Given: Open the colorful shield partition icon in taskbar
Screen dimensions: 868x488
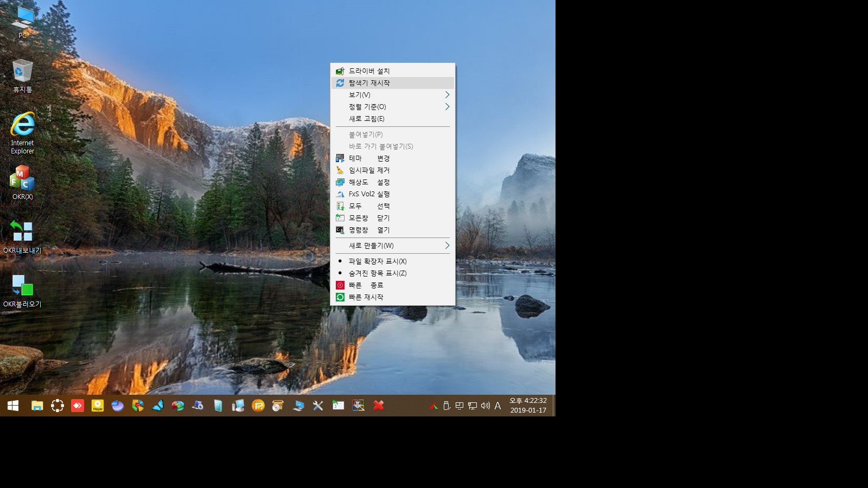Looking at the screenshot, I should tap(138, 406).
